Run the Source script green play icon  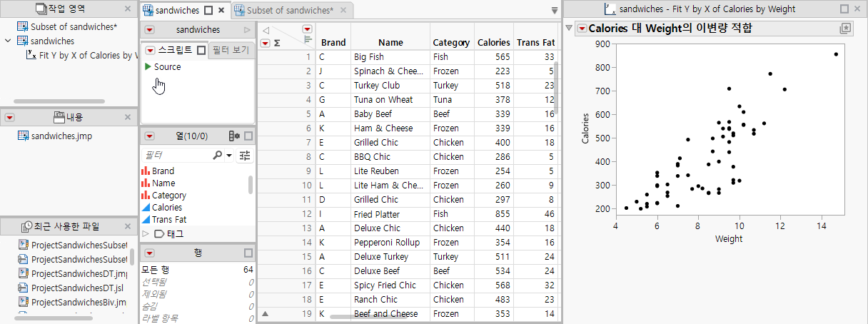[x=148, y=66]
